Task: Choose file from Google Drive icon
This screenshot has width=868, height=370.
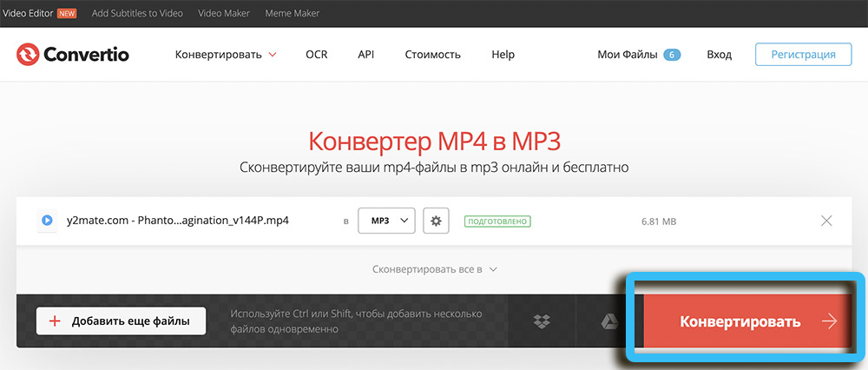Action: coord(609,321)
